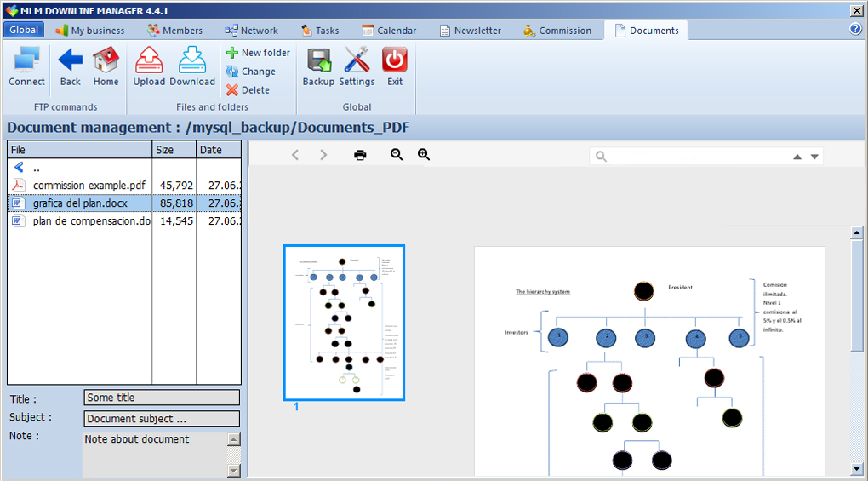Create a New folder
Screen dimensions: 868x481
tap(258, 53)
